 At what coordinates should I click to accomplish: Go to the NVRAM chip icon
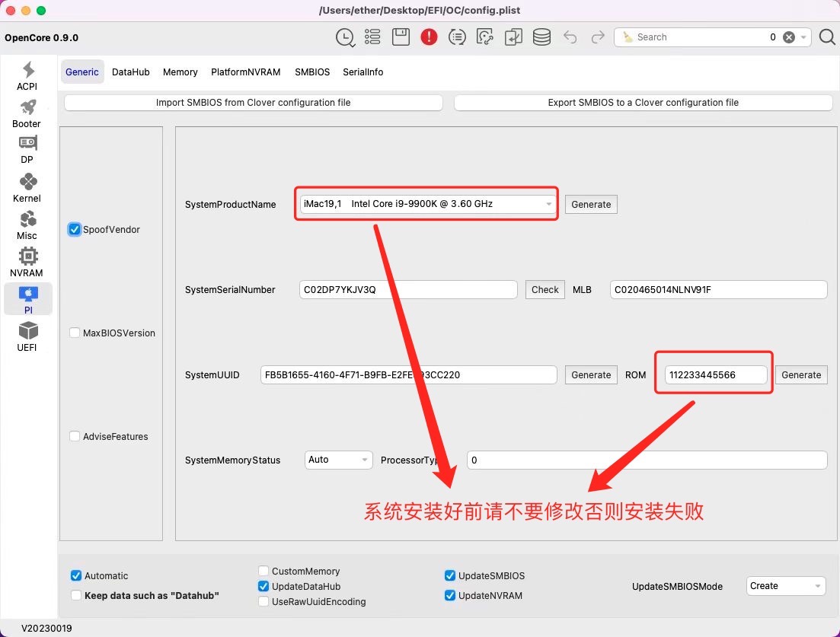coord(27,262)
